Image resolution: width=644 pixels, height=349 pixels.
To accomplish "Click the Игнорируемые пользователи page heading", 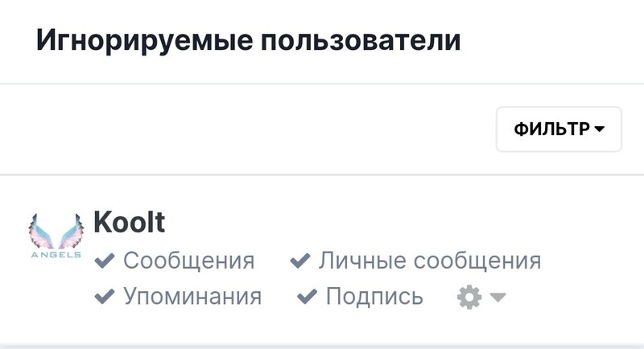I will [x=249, y=40].
